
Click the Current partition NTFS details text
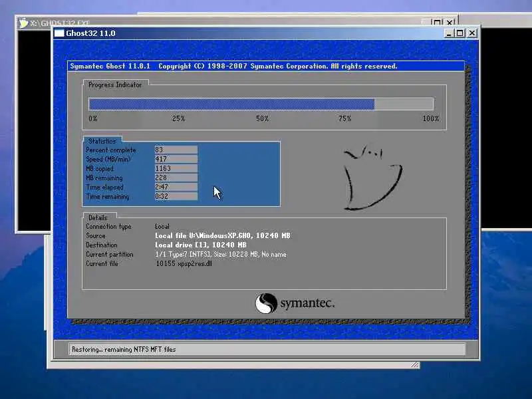pyautogui.click(x=221, y=254)
